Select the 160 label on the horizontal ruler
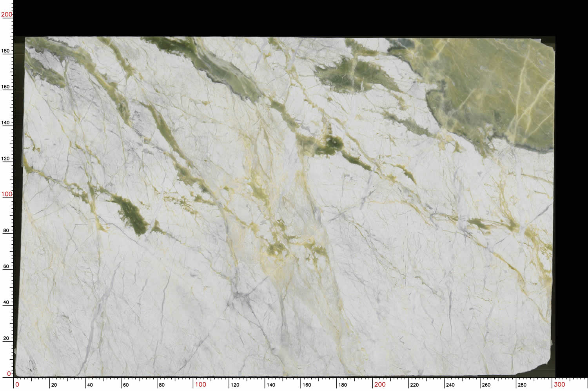The image size is (588, 391). pos(307,385)
